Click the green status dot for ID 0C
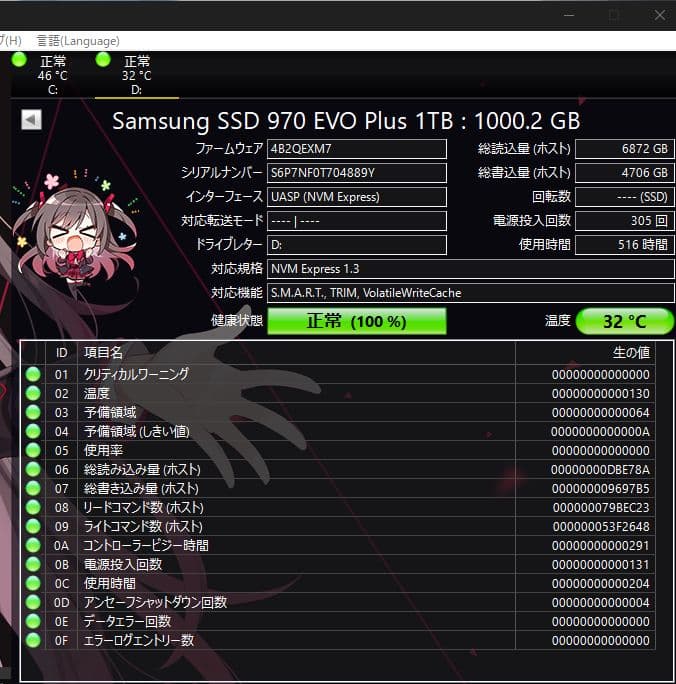The height and width of the screenshot is (684, 676). point(33,583)
